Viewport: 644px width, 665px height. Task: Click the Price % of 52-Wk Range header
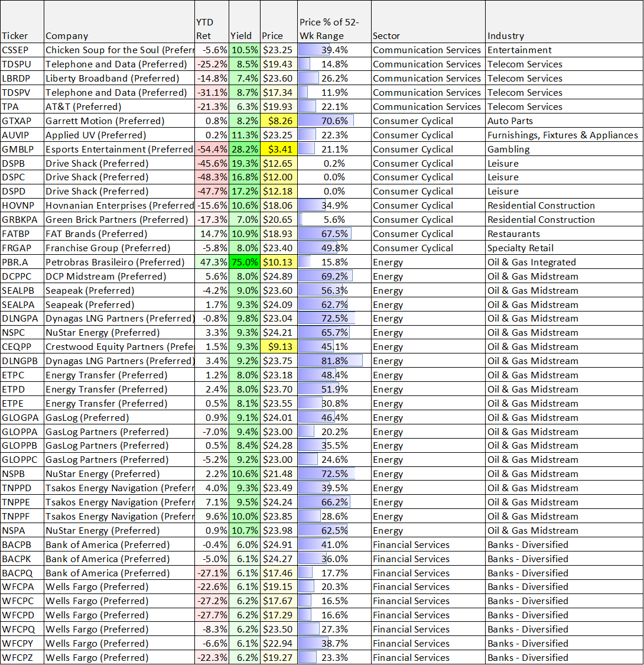pyautogui.click(x=334, y=22)
